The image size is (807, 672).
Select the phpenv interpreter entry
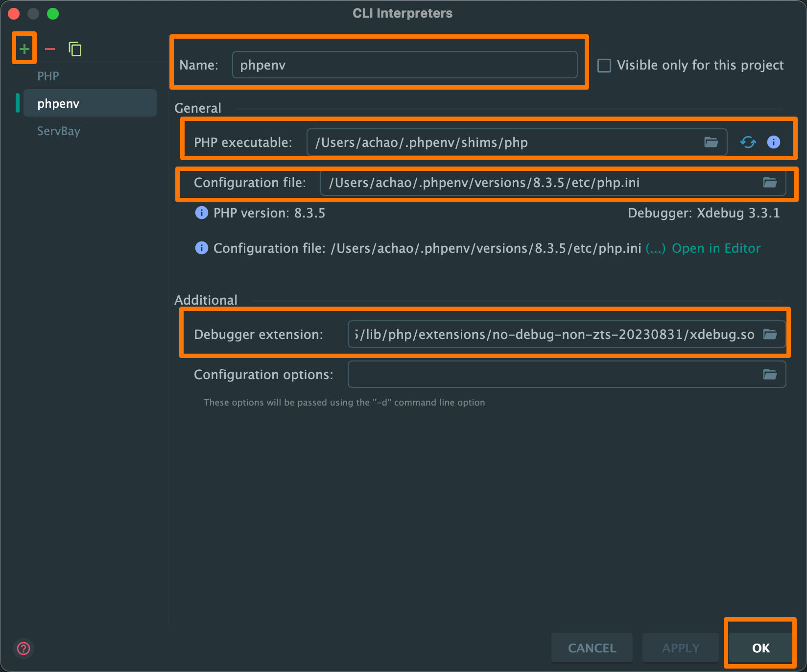pos(58,104)
